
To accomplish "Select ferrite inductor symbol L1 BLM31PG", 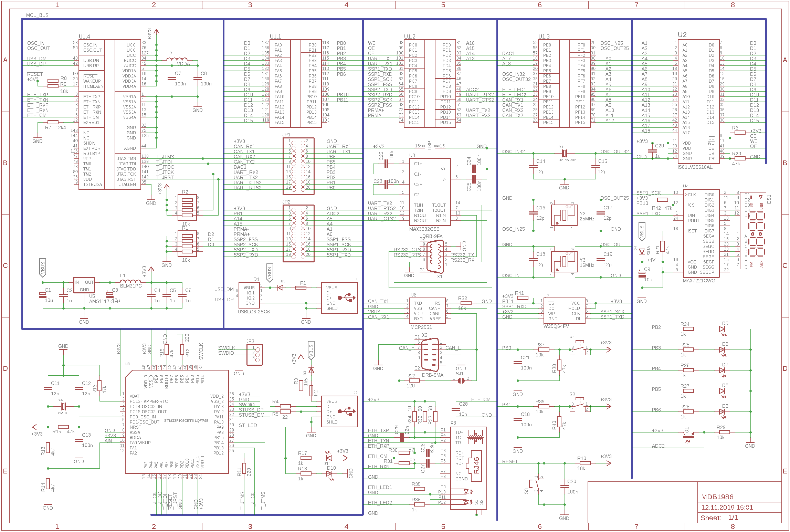I will [130, 281].
